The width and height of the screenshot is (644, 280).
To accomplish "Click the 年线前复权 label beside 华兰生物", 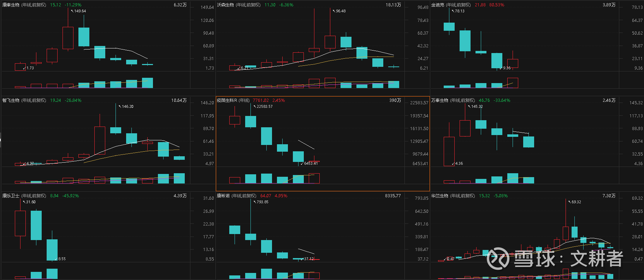I will (463, 196).
